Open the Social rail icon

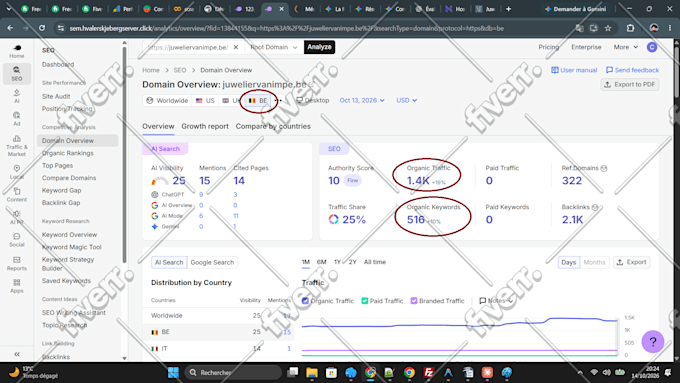(16, 240)
